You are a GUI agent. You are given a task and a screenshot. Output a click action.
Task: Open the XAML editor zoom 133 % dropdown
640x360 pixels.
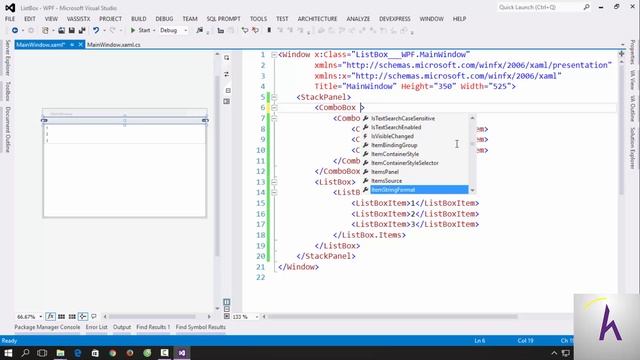(257, 317)
